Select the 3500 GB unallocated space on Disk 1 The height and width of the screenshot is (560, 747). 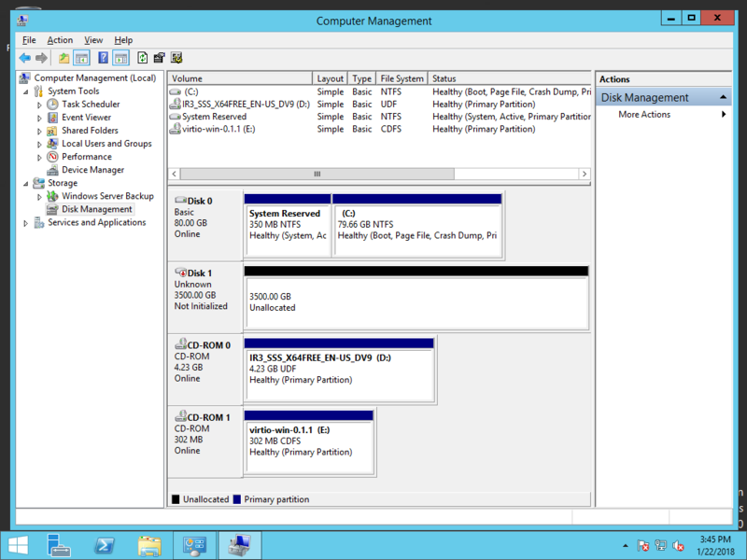click(416, 302)
